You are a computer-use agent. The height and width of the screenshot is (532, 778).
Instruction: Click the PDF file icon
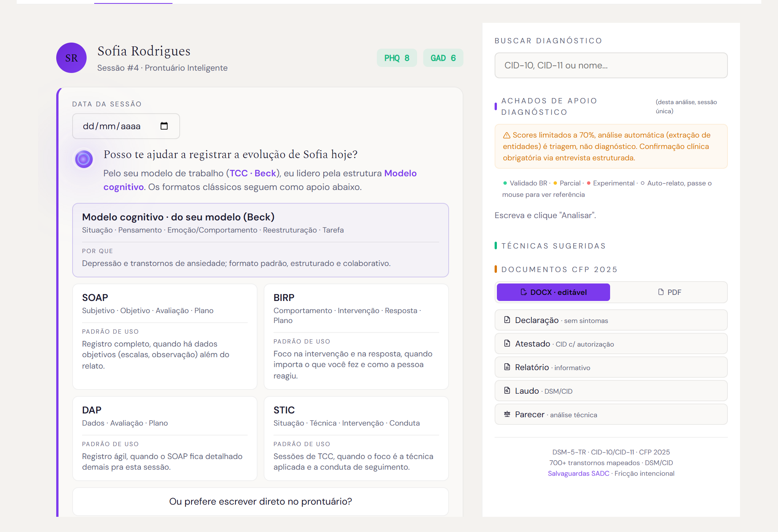661,292
